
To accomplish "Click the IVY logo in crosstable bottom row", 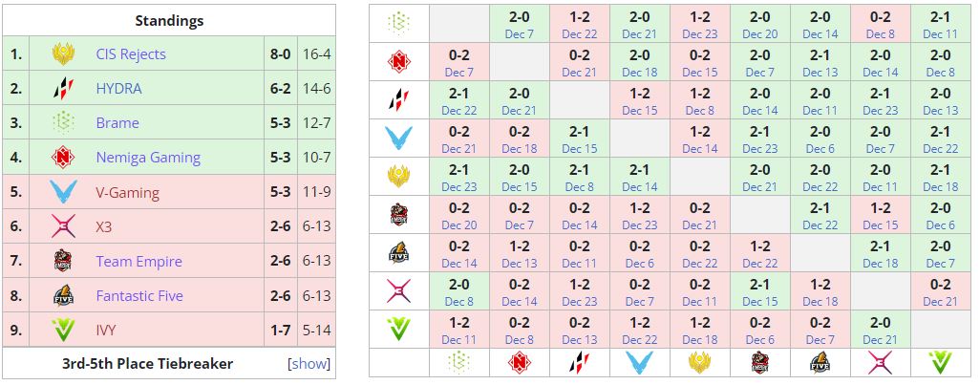I will click(x=941, y=362).
